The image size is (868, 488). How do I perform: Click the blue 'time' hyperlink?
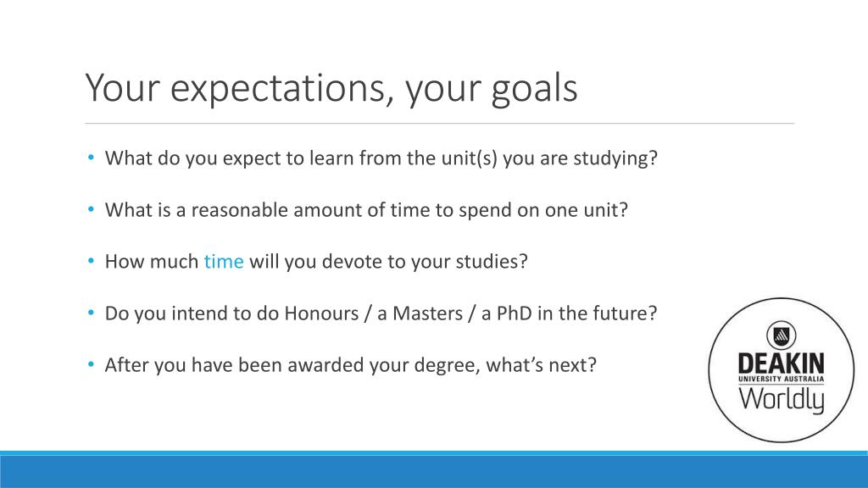(x=224, y=261)
